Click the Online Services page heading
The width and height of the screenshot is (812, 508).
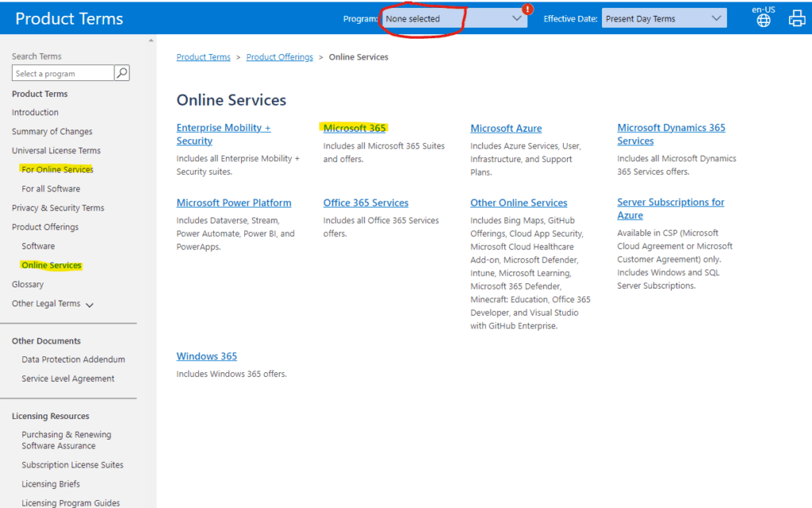click(x=232, y=100)
